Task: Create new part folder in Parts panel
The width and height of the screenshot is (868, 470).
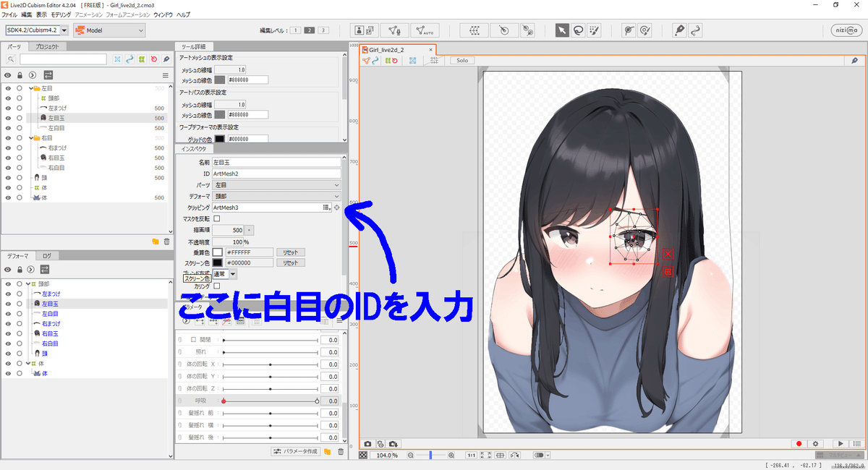Action: click(x=155, y=242)
